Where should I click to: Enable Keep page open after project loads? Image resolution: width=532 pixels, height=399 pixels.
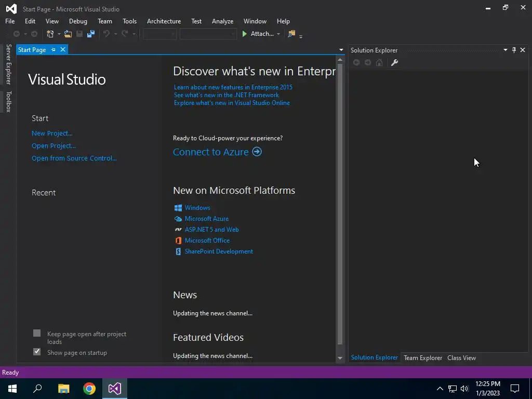click(x=37, y=333)
